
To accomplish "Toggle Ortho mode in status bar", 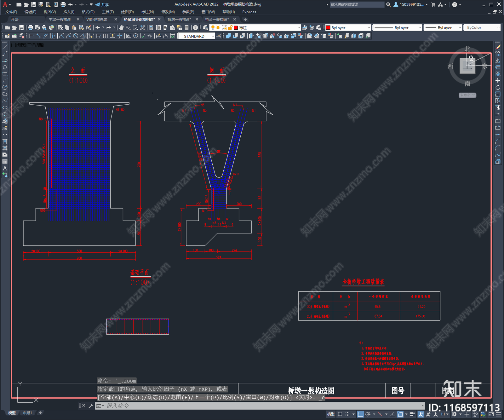I will tap(360, 414).
